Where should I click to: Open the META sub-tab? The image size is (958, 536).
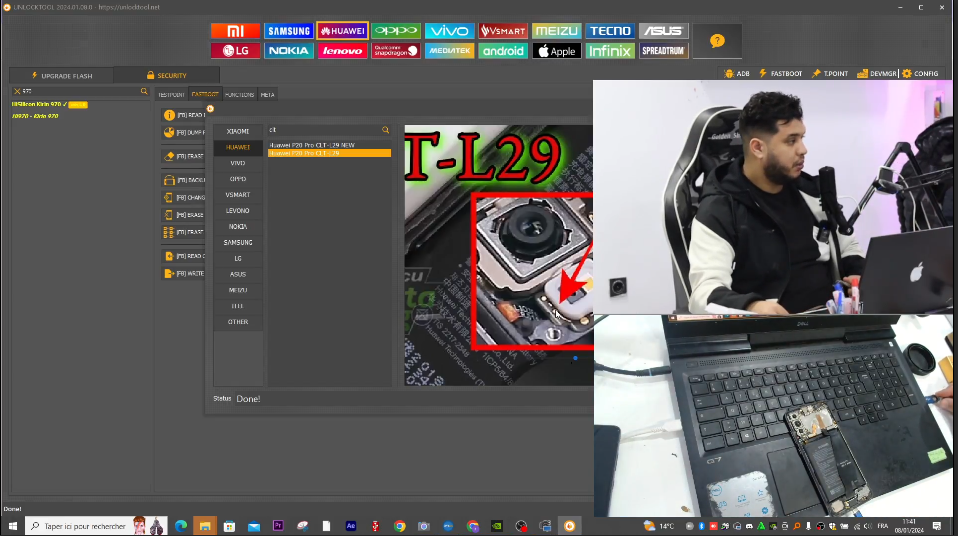pyautogui.click(x=268, y=95)
